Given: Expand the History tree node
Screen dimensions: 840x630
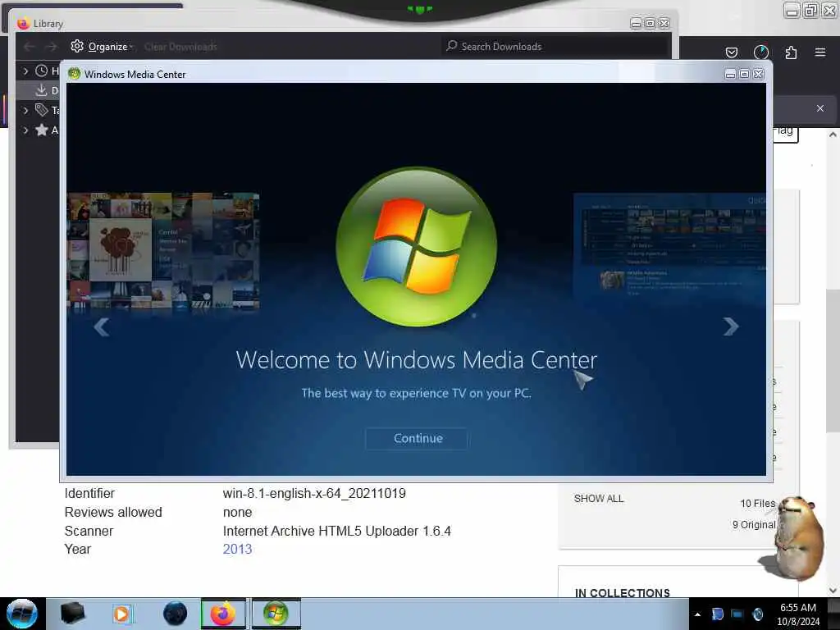Looking at the screenshot, I should pos(25,71).
